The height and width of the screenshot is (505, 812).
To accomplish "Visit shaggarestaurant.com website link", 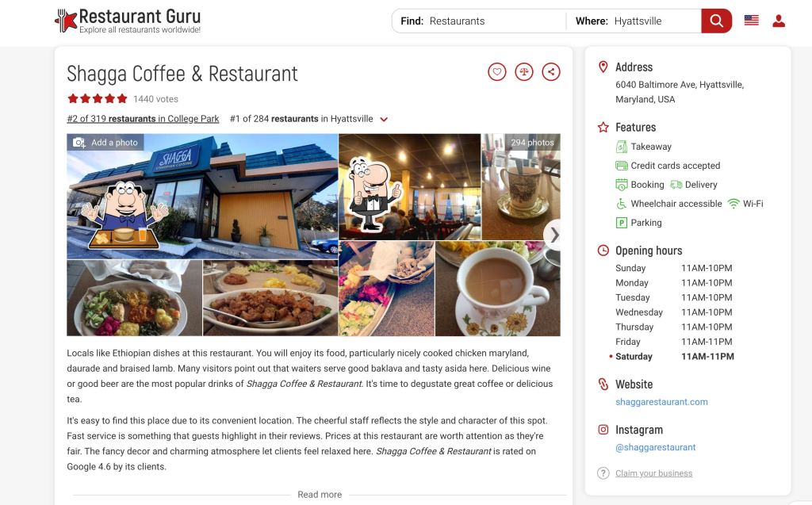I will coord(661,402).
